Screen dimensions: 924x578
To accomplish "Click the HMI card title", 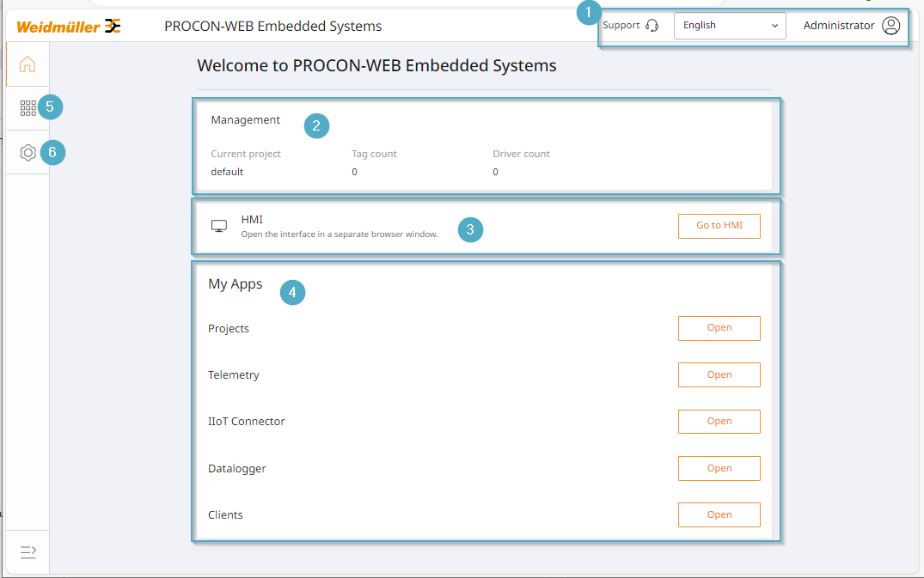I will coord(252,220).
